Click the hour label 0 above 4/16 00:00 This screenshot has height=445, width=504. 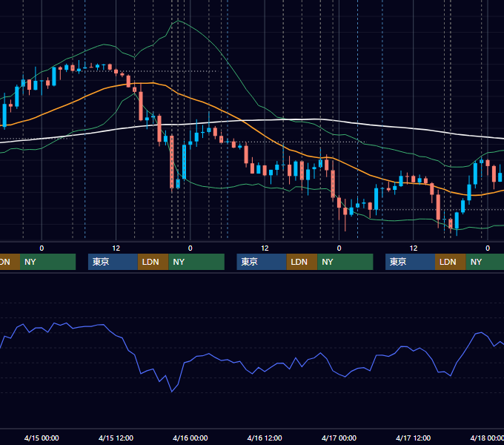[190, 248]
